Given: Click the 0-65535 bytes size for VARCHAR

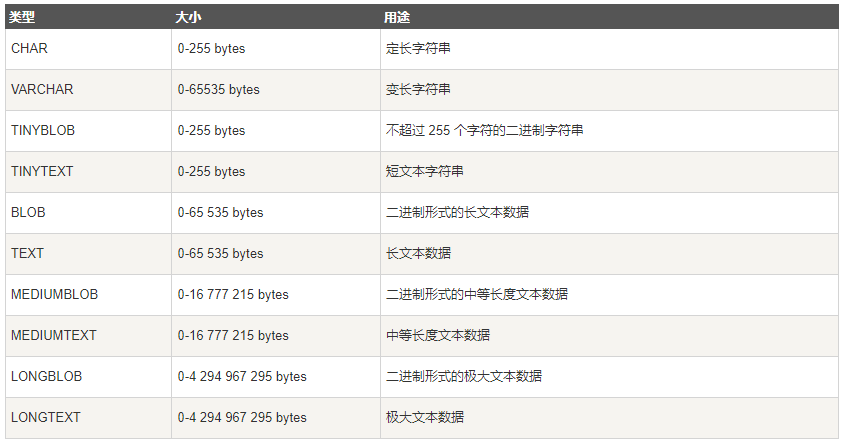Looking at the screenshot, I should (218, 89).
